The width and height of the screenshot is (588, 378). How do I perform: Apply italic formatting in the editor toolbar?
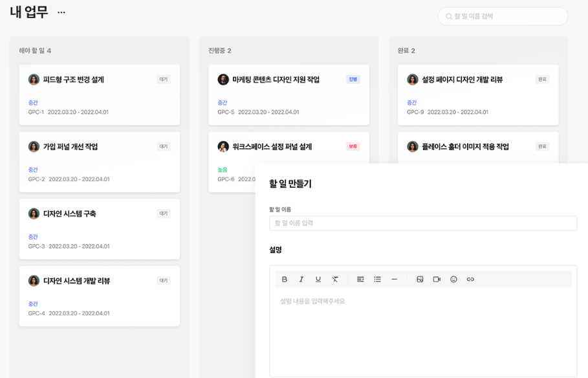(x=301, y=280)
